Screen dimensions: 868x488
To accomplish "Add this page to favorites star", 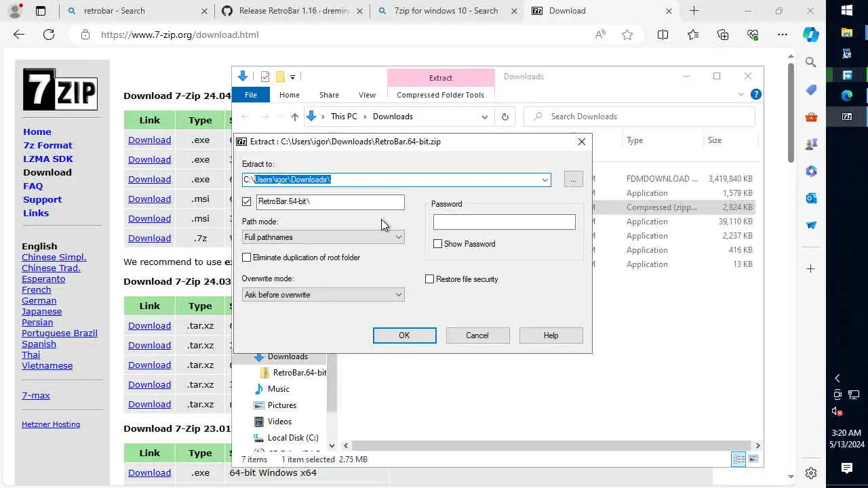I will tap(627, 35).
